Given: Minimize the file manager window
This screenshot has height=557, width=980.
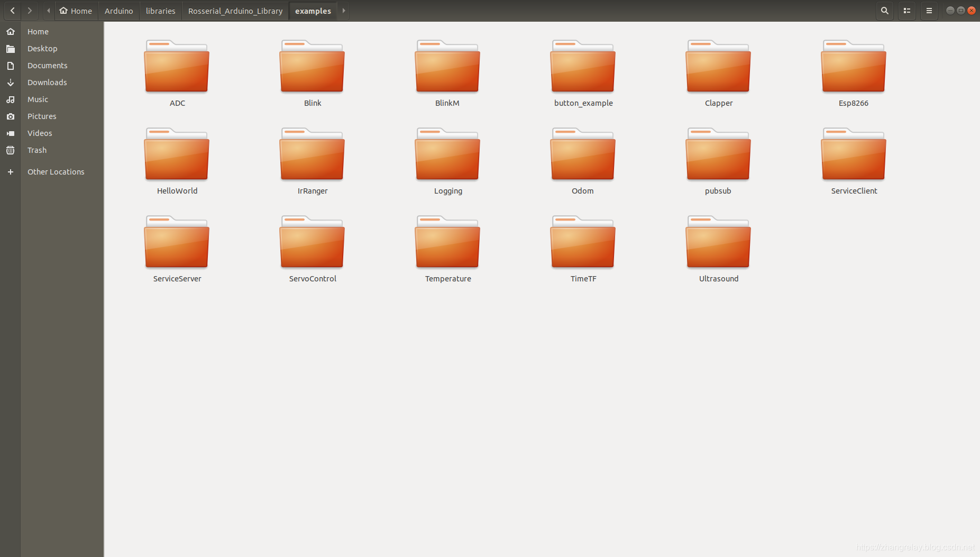Looking at the screenshot, I should [950, 11].
